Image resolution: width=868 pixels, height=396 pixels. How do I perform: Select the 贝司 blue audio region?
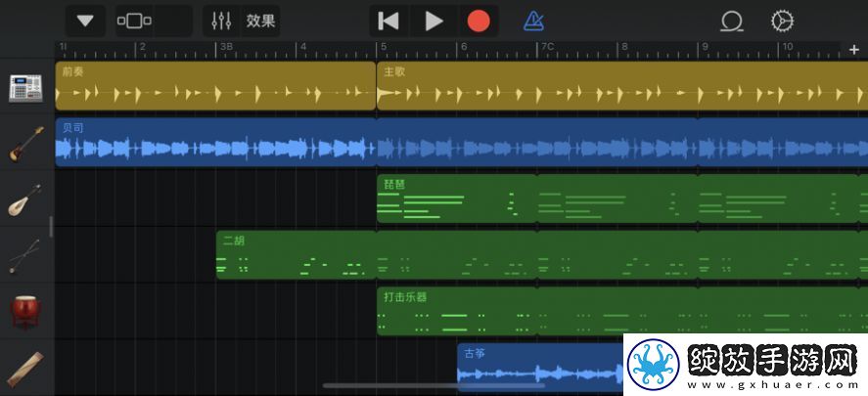[215, 142]
